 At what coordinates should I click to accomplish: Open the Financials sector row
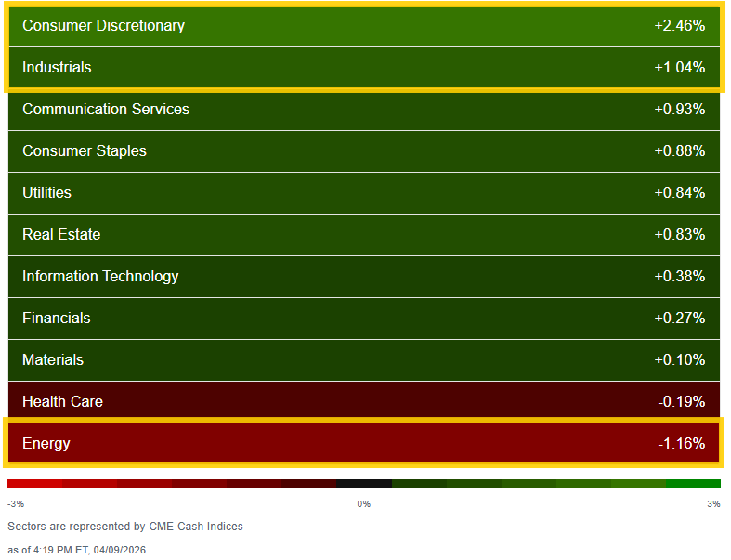364,319
